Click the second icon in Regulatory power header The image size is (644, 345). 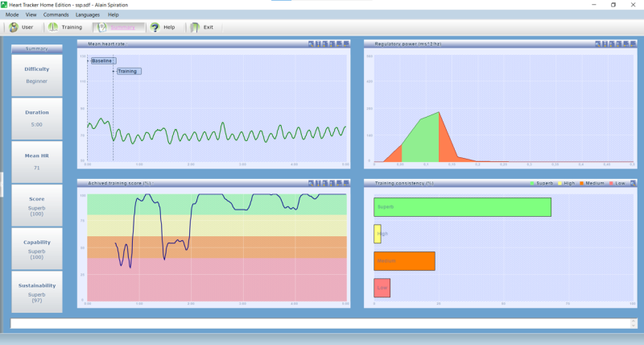point(605,44)
